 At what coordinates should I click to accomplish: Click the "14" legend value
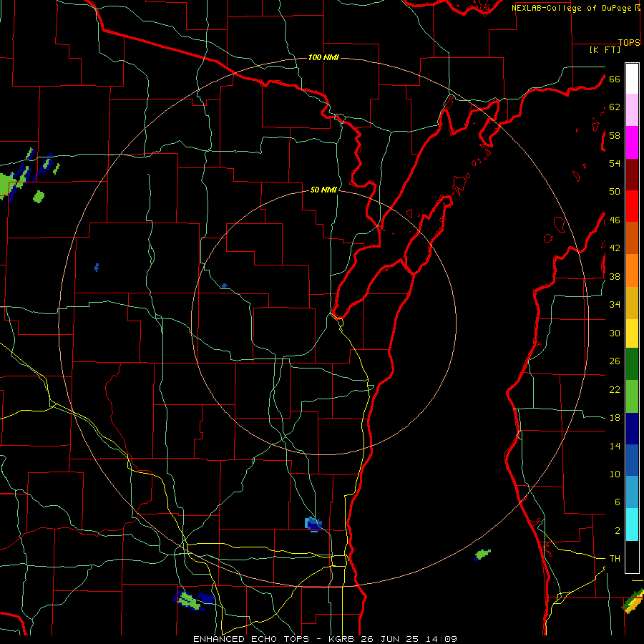click(x=615, y=446)
